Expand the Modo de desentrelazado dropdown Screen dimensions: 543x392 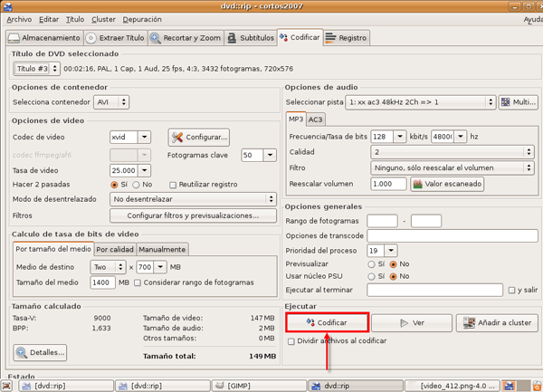click(x=193, y=199)
